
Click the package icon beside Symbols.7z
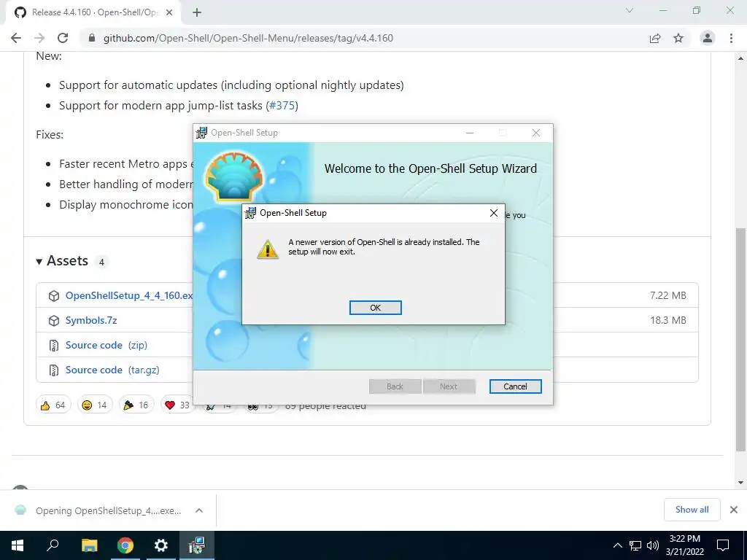pos(54,321)
